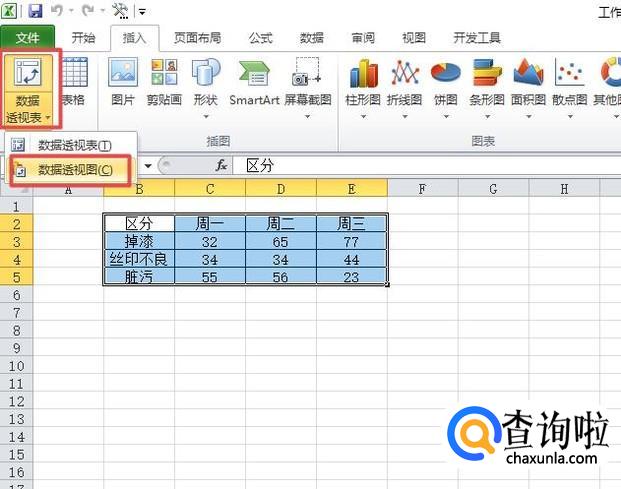The width and height of the screenshot is (621, 489).
Task: Insert a 图片 Picture
Action: click(123, 81)
